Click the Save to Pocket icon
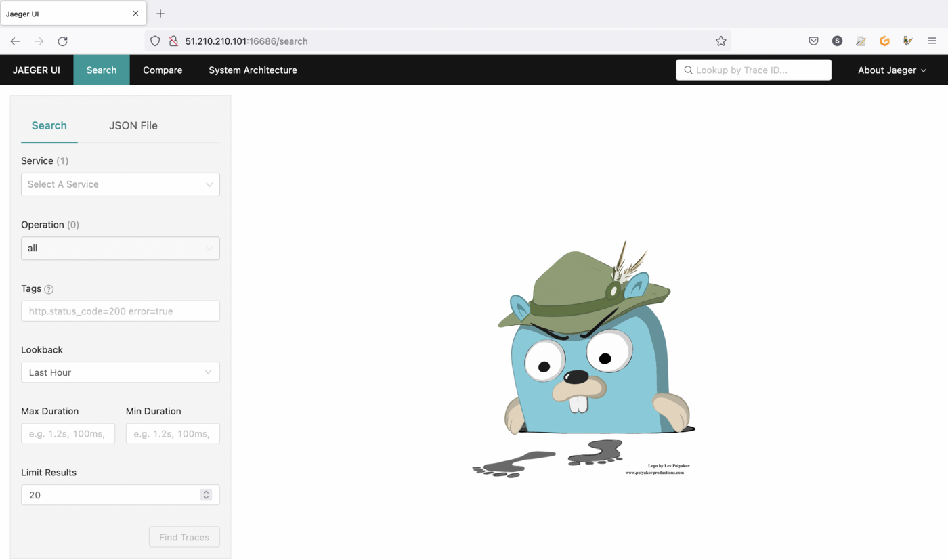Image resolution: width=948 pixels, height=560 pixels. tap(813, 41)
